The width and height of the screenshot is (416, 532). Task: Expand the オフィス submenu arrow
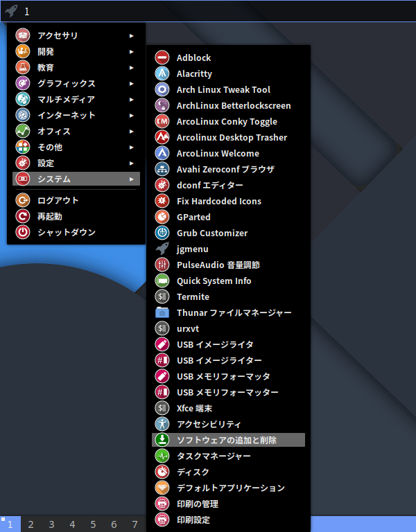coord(132,132)
